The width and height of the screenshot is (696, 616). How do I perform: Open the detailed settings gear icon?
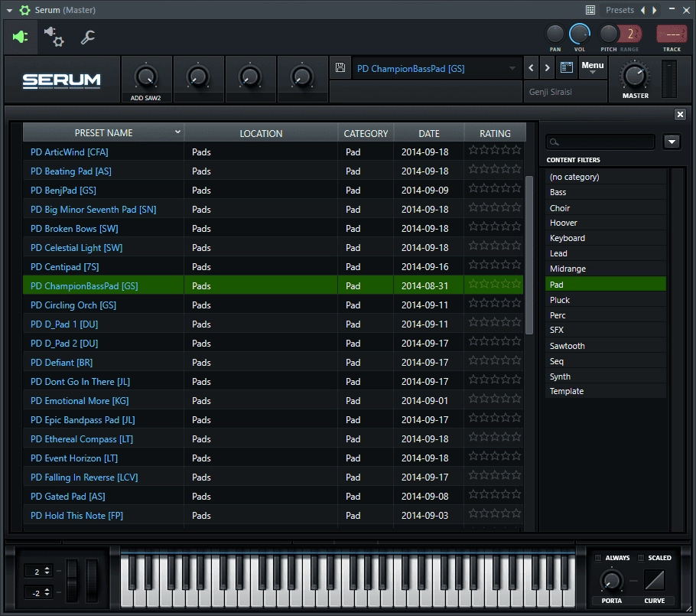[54, 37]
